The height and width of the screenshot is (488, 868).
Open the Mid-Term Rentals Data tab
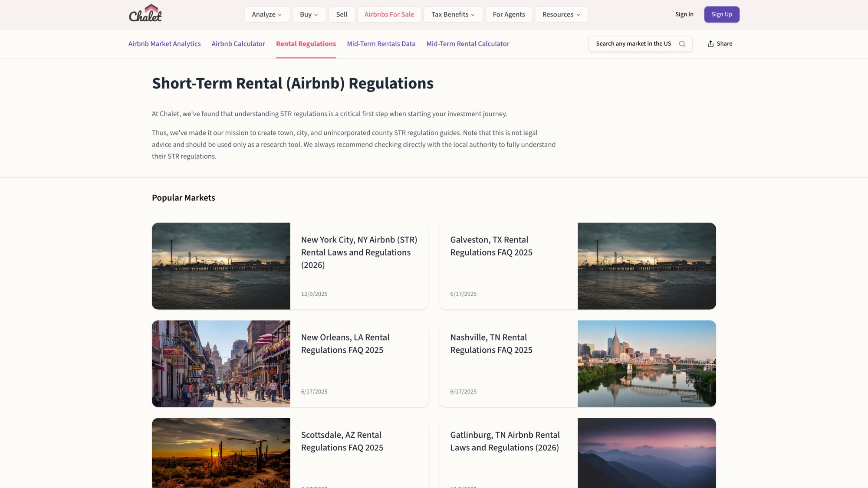381,43
